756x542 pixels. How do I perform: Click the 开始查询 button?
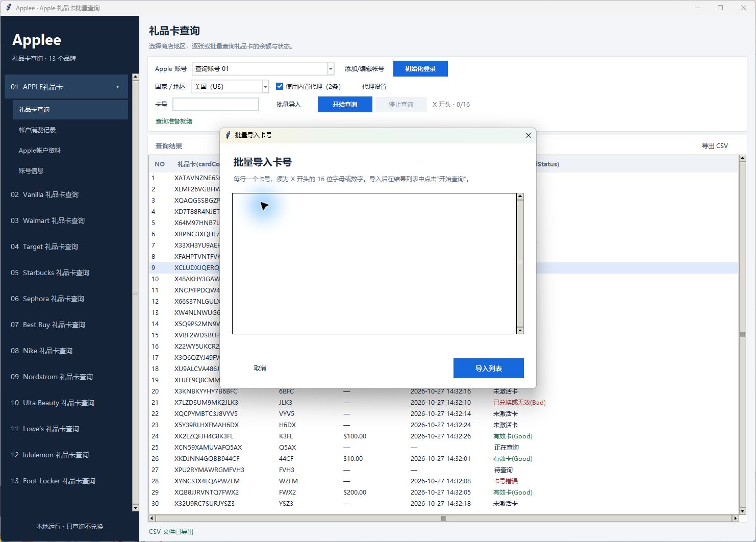click(345, 105)
